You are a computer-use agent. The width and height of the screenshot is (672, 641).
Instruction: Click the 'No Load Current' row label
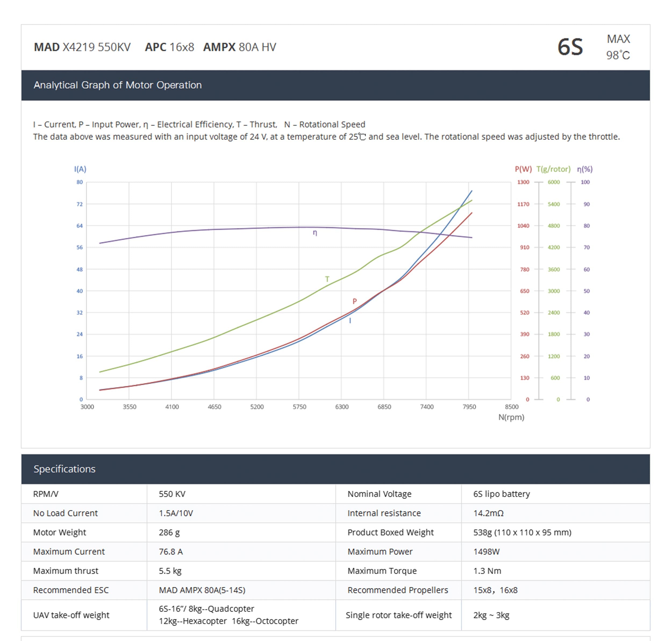[x=65, y=513]
